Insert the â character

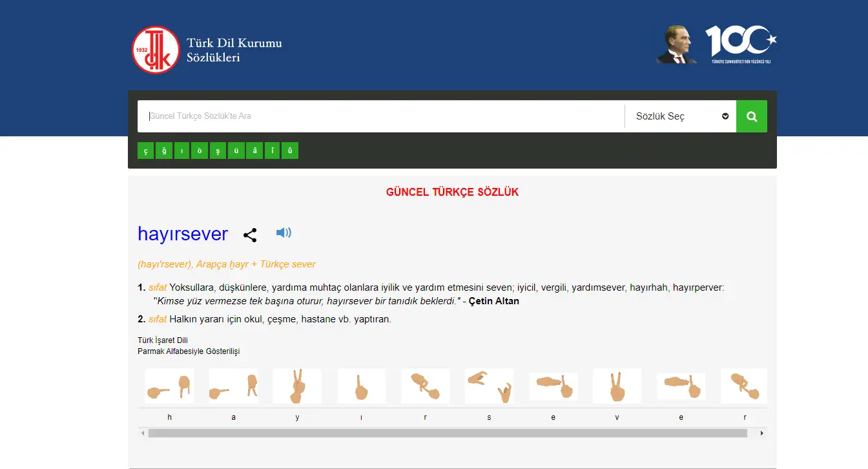[x=254, y=151]
